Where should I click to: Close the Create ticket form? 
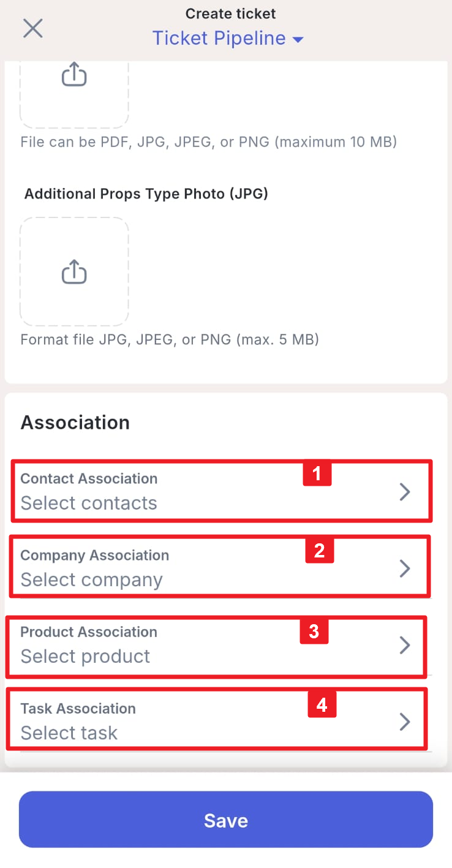point(32,28)
